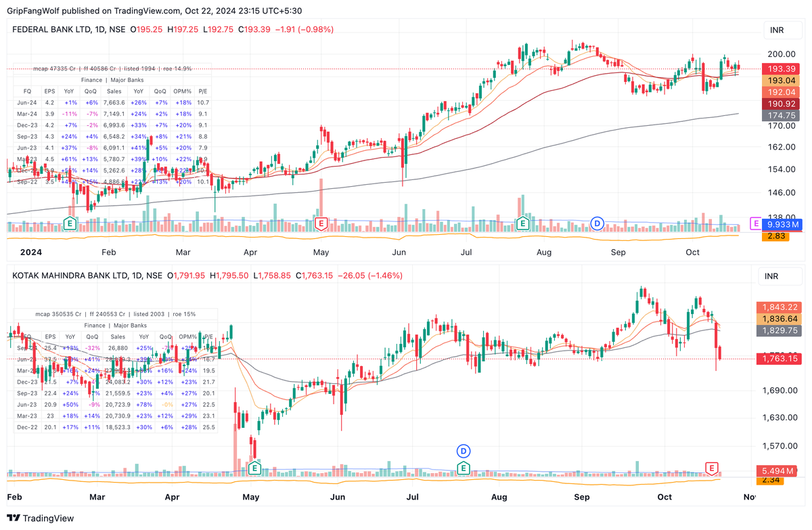
Task: Click the green earnings E marker in January on Federal Bank chart
Action: [x=69, y=223]
